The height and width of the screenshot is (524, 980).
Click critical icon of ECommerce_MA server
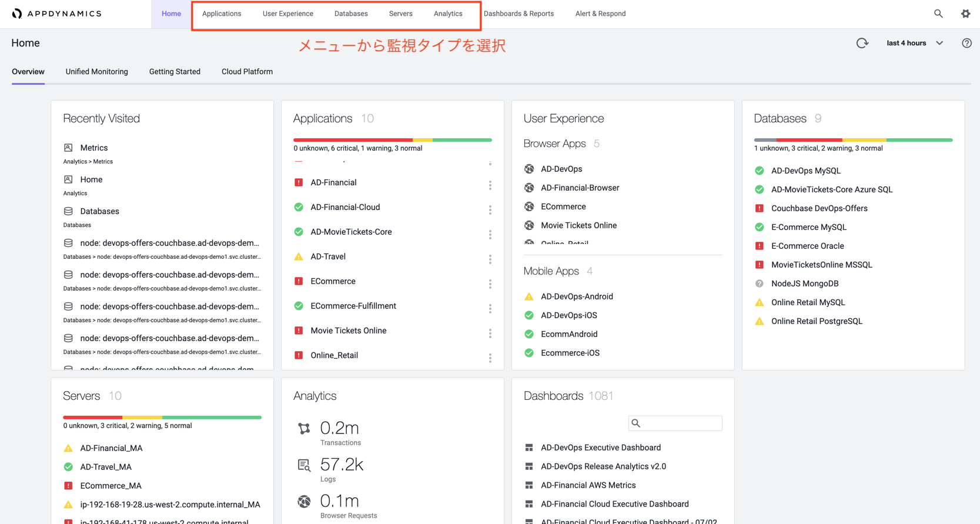point(68,486)
